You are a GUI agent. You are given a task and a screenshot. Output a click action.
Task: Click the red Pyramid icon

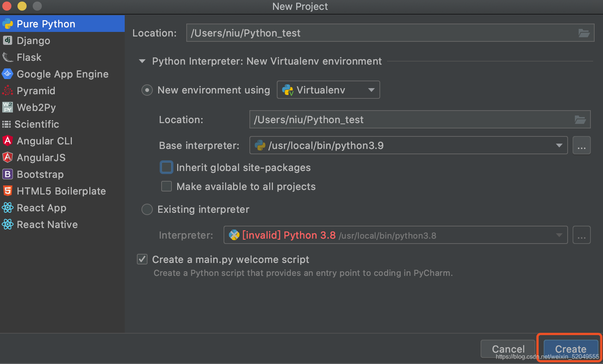pyautogui.click(x=8, y=90)
